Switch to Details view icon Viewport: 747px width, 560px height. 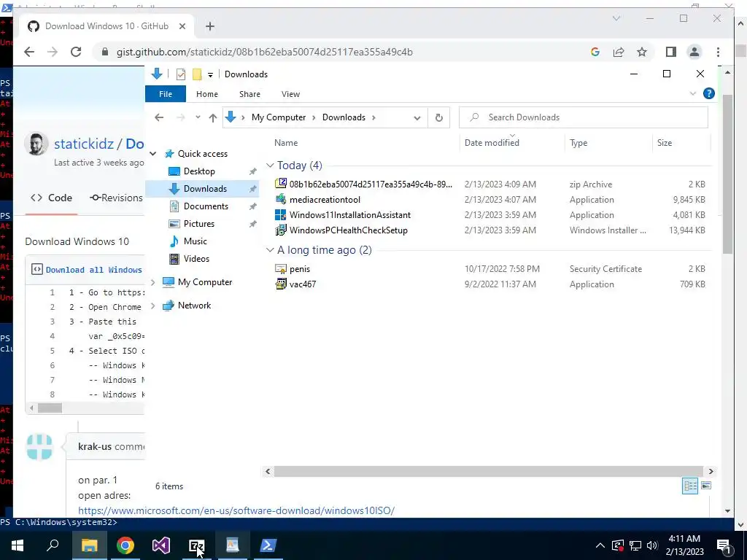point(690,486)
